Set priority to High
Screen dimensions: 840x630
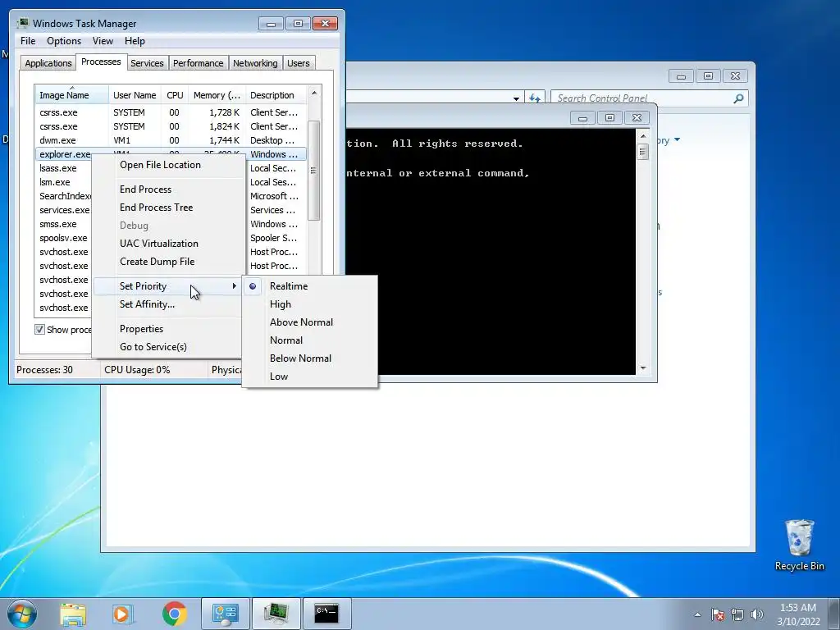[x=281, y=304]
